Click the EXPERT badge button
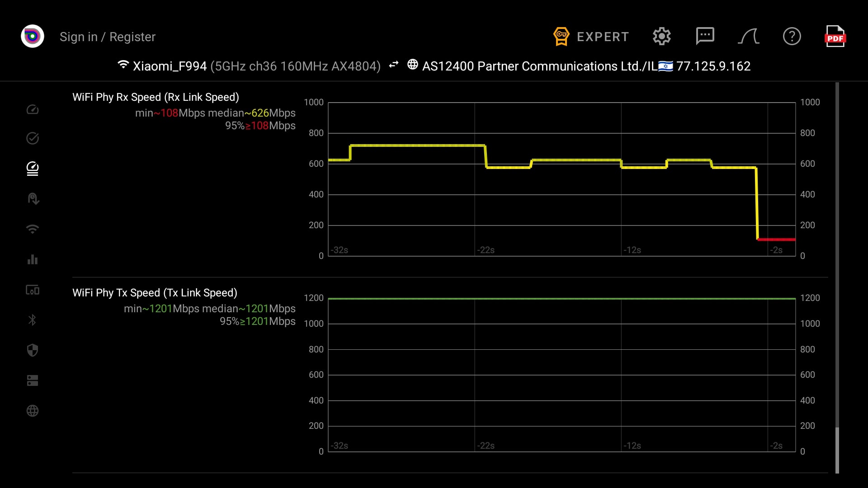The width and height of the screenshot is (868, 488). point(591,36)
